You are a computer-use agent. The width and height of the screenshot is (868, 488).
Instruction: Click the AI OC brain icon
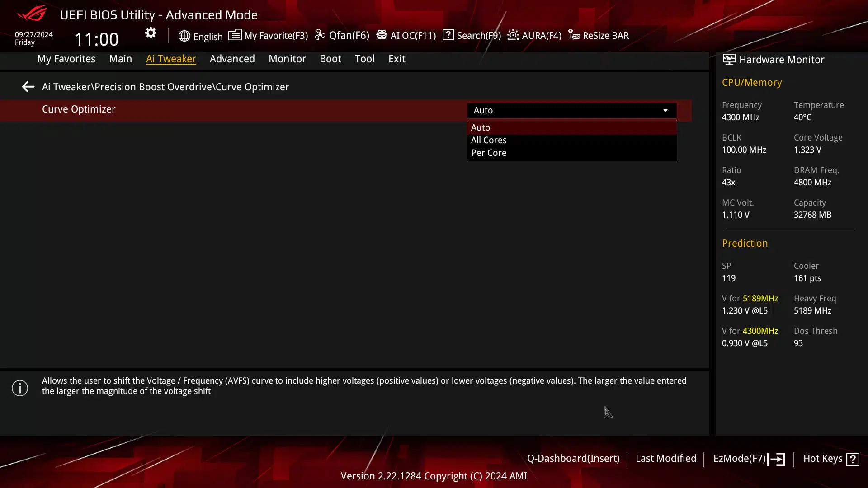[382, 35]
